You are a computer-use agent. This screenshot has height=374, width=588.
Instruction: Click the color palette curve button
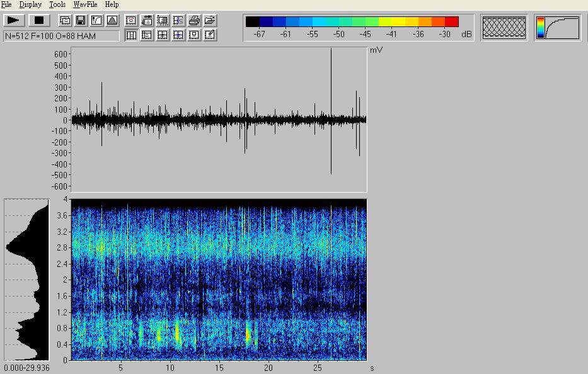click(558, 28)
